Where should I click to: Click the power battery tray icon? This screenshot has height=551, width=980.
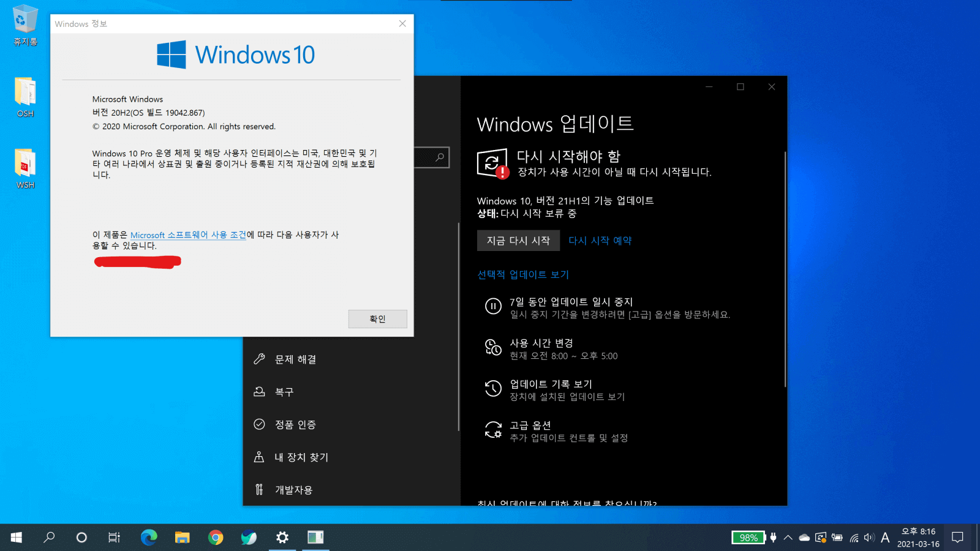[837, 538]
